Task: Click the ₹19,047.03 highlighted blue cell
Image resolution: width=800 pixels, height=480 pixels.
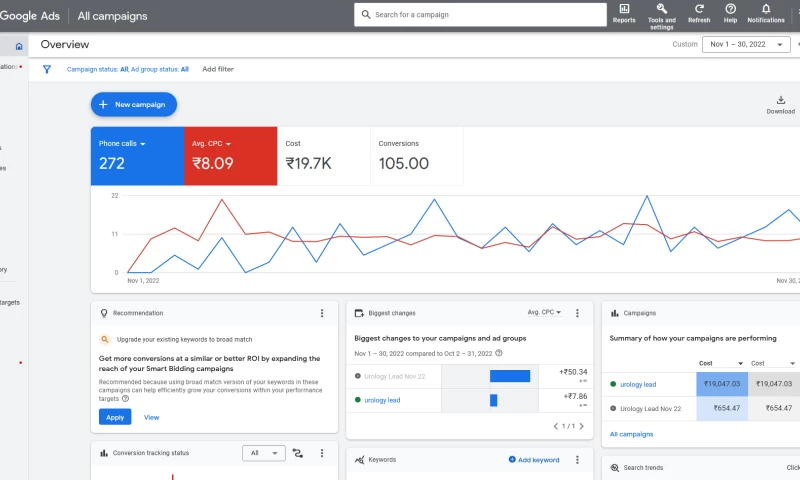Action: point(722,384)
